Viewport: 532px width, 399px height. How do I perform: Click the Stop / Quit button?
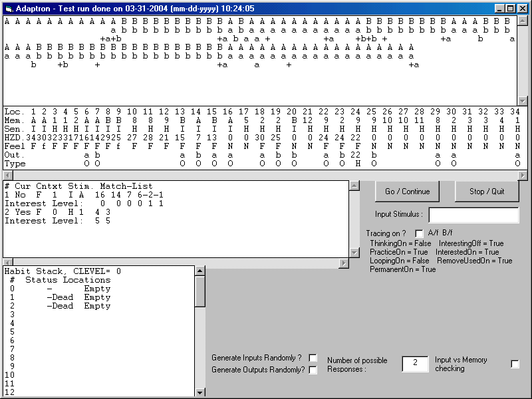coord(487,192)
